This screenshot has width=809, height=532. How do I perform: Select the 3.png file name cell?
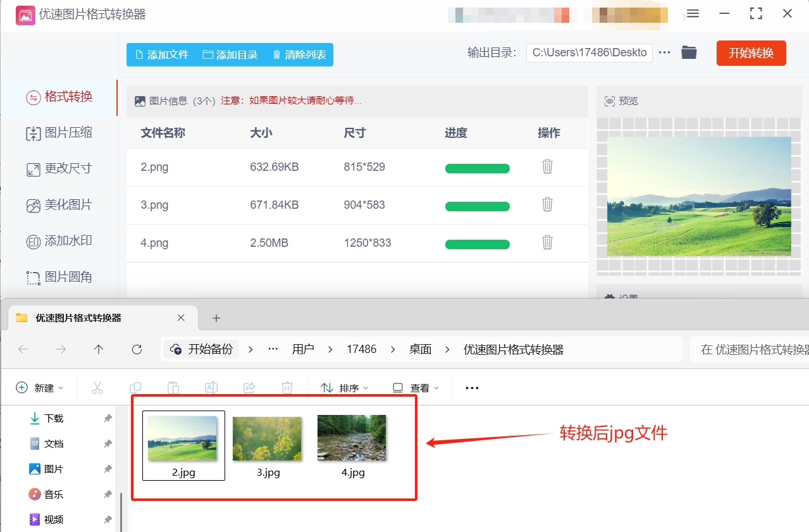tap(154, 205)
